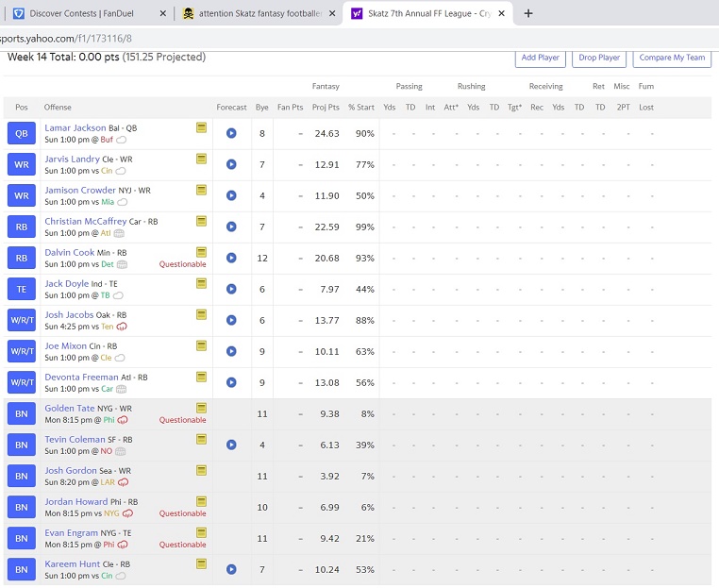
Task: Click dome icon beside McCaffrey's Atl matchup
Action: pyautogui.click(x=119, y=233)
